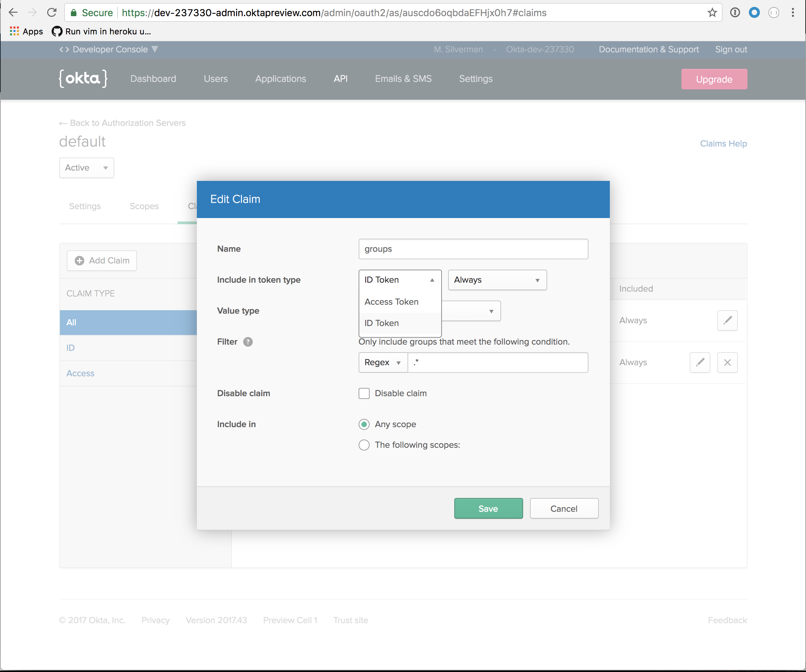This screenshot has width=806, height=672.
Task: Click the Filter help question mark icon
Action: point(248,342)
